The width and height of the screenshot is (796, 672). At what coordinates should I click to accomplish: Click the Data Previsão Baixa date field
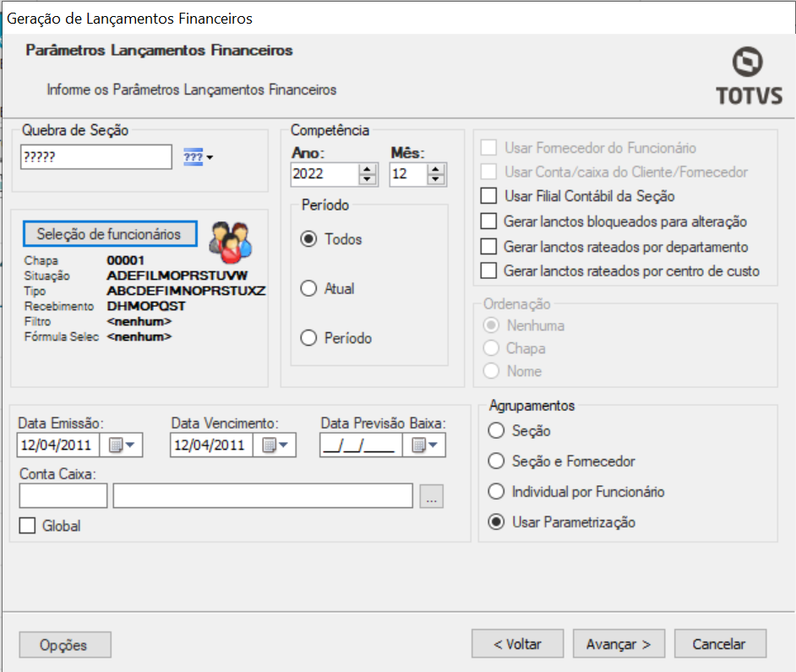click(361, 445)
